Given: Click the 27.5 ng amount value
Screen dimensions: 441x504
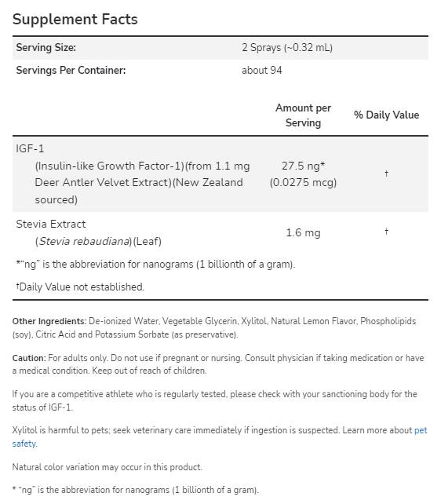Looking at the screenshot, I should point(303,166).
